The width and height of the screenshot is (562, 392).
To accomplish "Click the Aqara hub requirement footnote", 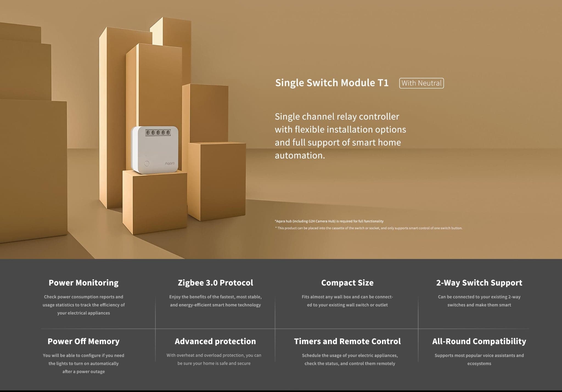I will pyautogui.click(x=329, y=221).
